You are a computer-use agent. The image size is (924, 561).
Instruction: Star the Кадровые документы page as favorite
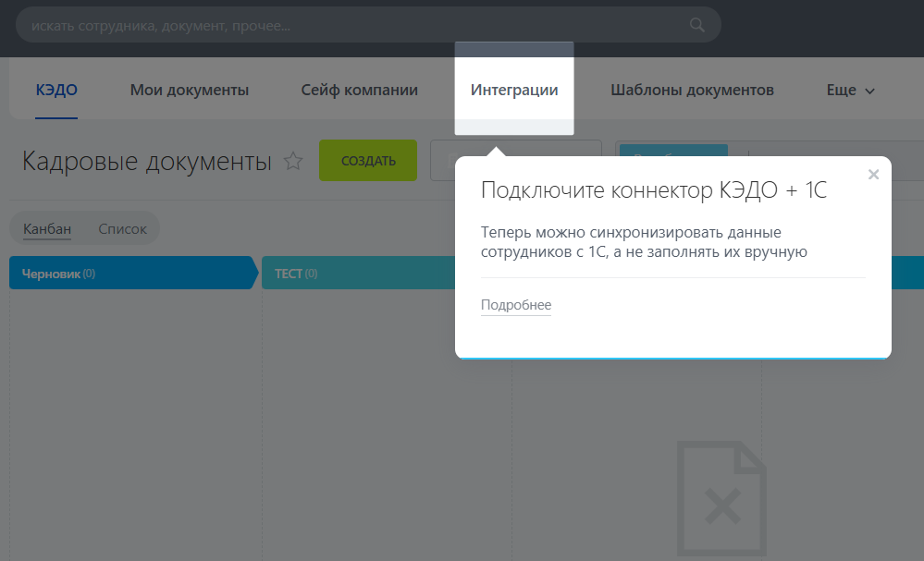point(293,161)
